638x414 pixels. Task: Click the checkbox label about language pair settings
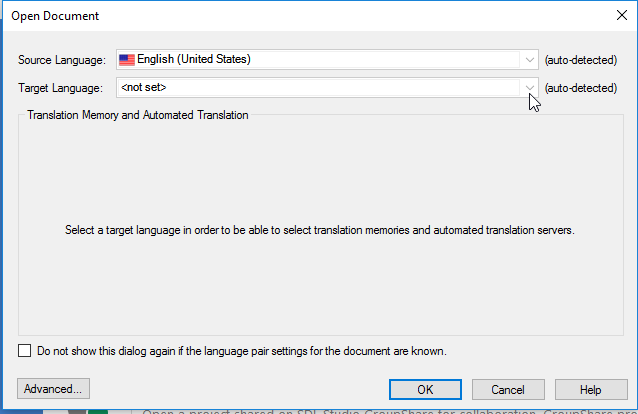tap(242, 351)
